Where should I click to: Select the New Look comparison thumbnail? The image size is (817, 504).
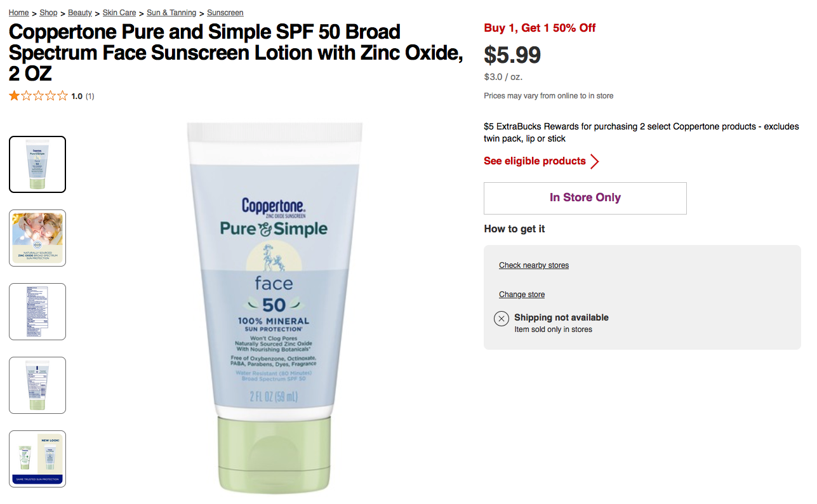37,459
